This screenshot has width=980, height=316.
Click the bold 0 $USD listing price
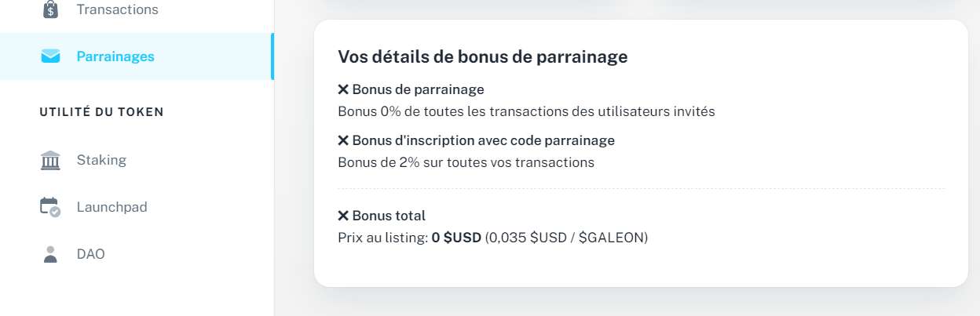point(456,237)
